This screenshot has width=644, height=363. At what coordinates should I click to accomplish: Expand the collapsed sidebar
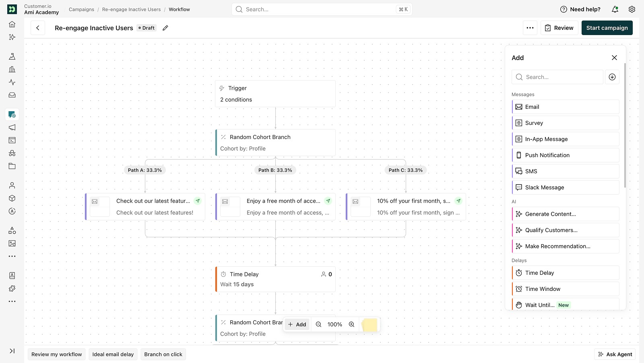click(12, 351)
